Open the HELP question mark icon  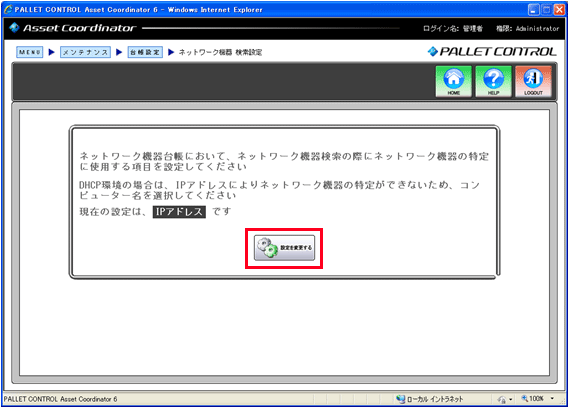pos(494,82)
